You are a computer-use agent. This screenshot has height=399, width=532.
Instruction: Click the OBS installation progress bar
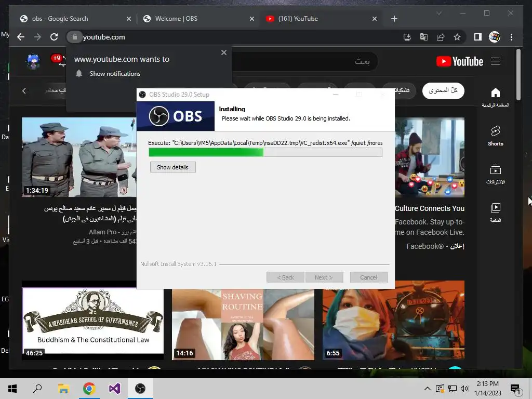[265, 152]
